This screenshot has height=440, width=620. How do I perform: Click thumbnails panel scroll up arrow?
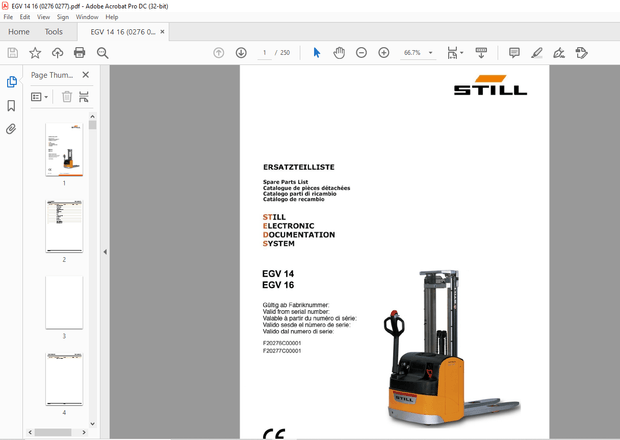93,117
